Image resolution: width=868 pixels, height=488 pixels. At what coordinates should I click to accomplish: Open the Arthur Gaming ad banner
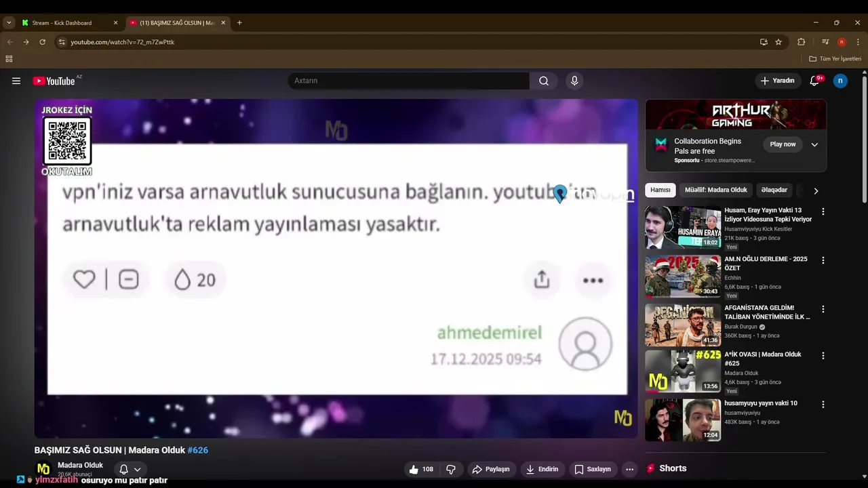pos(736,115)
